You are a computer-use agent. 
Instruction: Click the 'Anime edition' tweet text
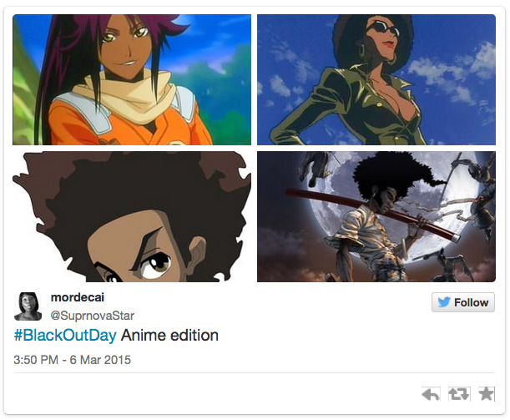tap(169, 335)
